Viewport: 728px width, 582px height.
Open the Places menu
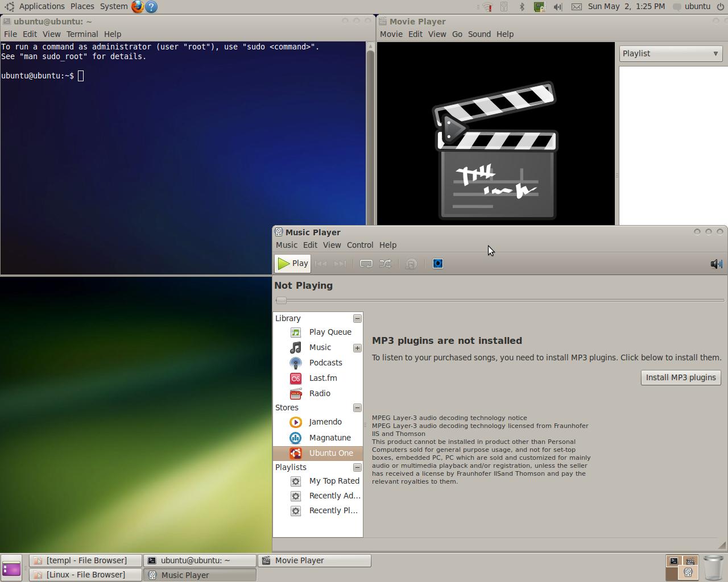point(82,6)
